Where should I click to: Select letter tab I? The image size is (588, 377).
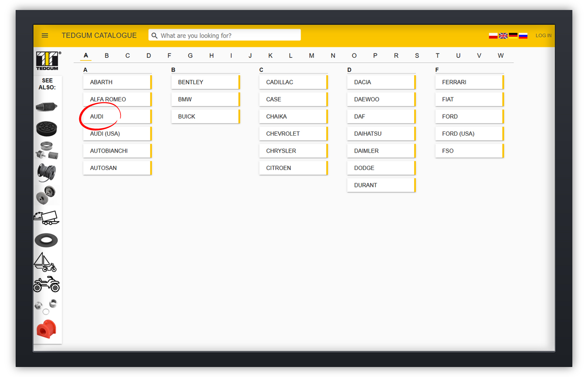coord(231,56)
